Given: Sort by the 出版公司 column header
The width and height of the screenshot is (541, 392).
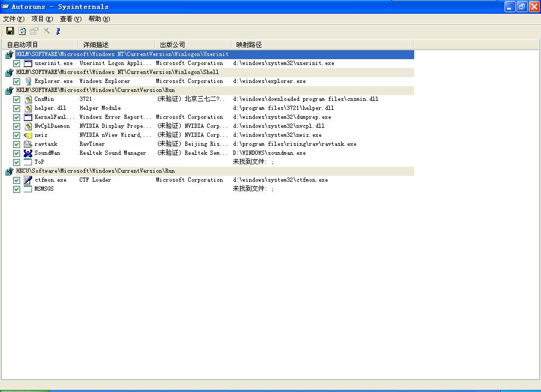Looking at the screenshot, I should tap(172, 45).
